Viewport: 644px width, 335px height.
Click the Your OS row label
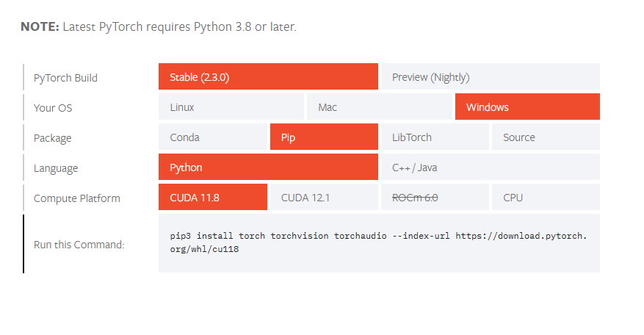click(53, 108)
